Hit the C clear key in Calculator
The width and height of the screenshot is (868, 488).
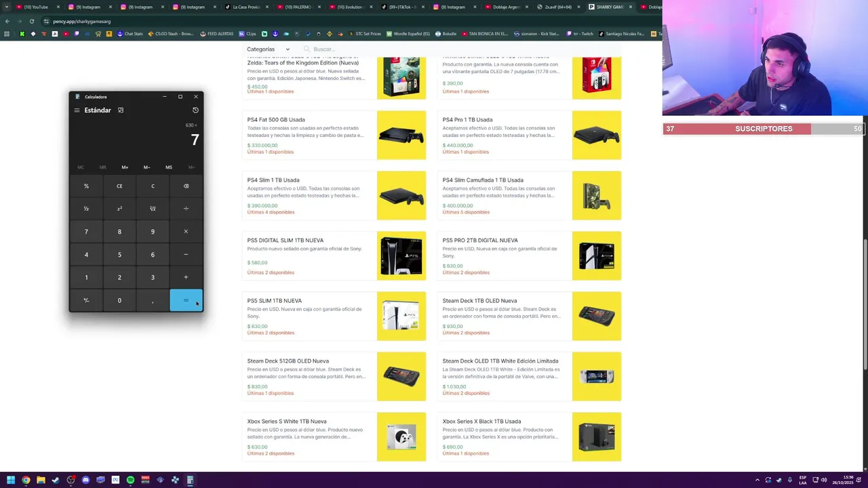click(x=153, y=186)
